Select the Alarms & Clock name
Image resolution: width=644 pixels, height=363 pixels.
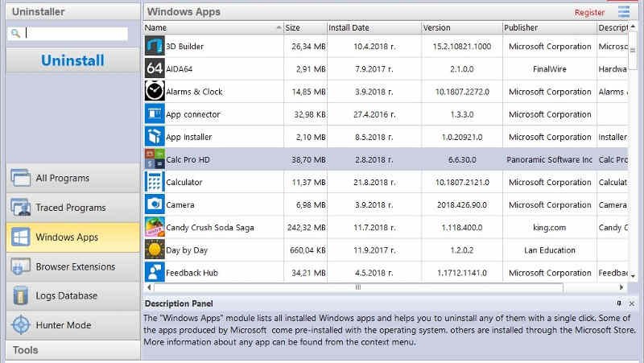click(194, 92)
